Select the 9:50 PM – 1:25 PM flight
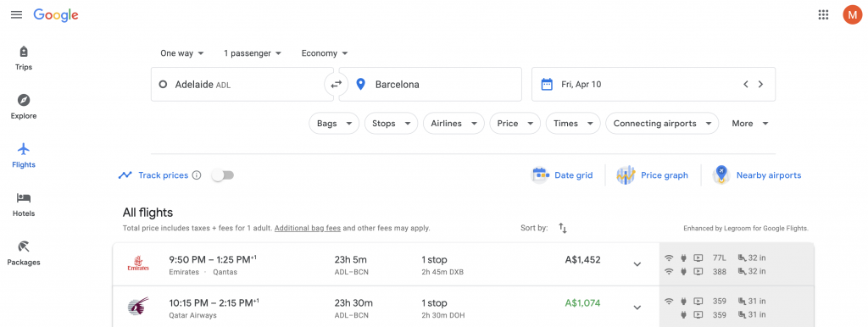 [386, 264]
